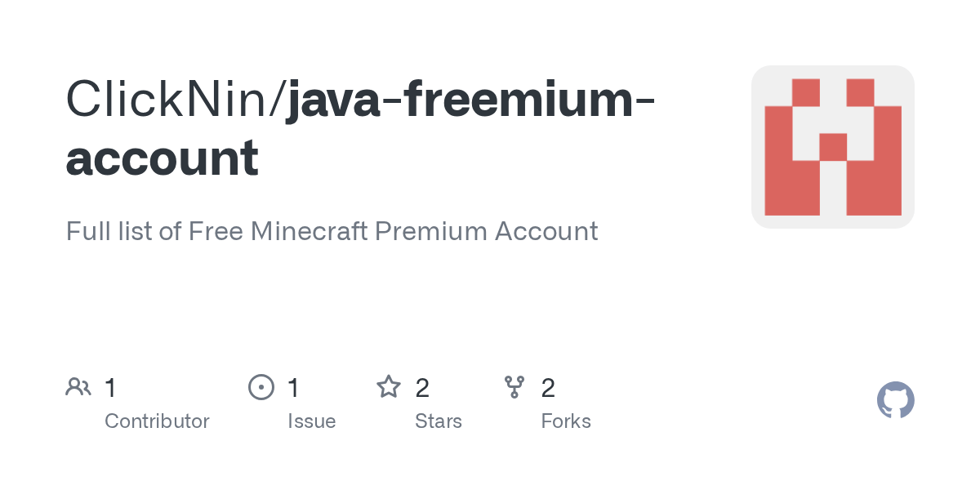This screenshot has height=490, width=980.
Task: Click the forks count number 2
Action: tap(548, 388)
